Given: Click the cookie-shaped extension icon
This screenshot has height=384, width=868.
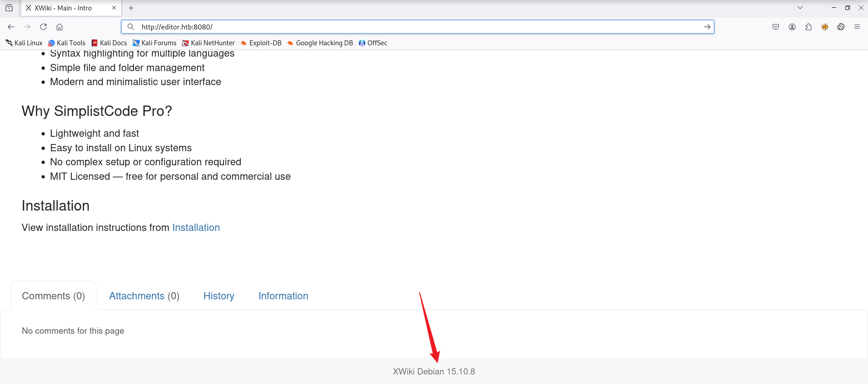Looking at the screenshot, I should tap(841, 27).
